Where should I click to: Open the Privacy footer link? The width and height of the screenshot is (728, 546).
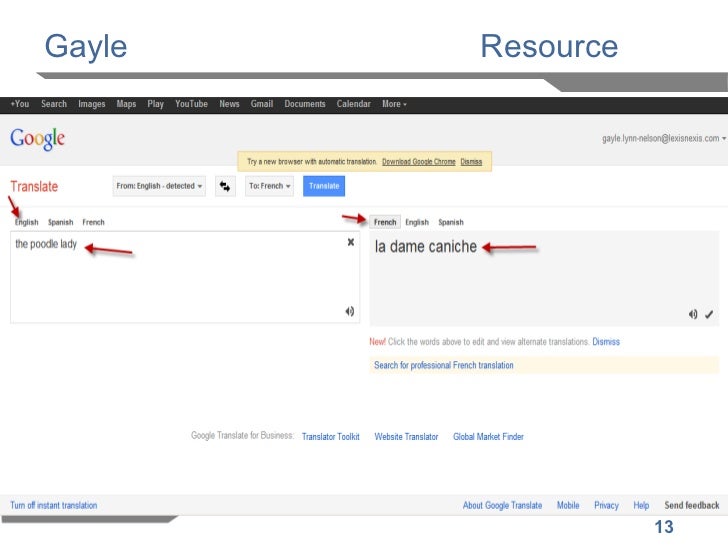pos(606,505)
